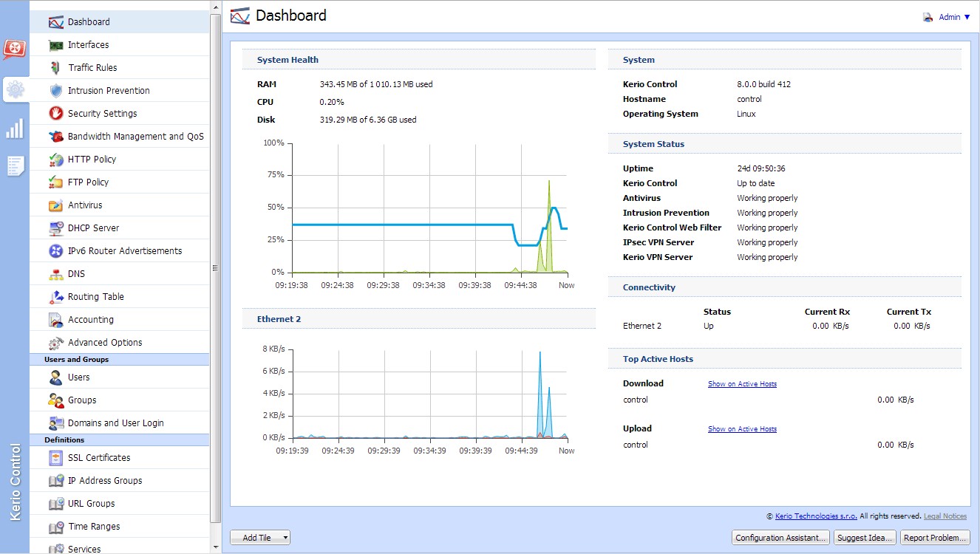980x554 pixels.
Task: Click the Admin user avatar icon
Action: click(928, 17)
